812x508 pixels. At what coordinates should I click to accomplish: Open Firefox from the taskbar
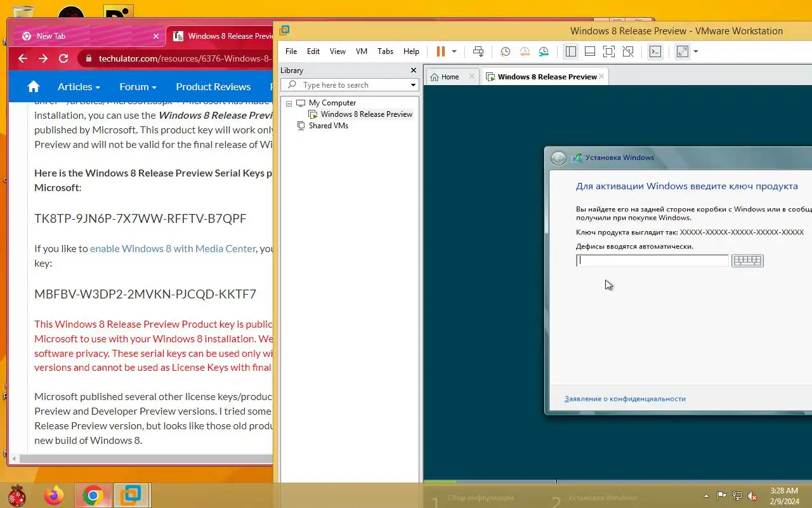click(x=54, y=495)
